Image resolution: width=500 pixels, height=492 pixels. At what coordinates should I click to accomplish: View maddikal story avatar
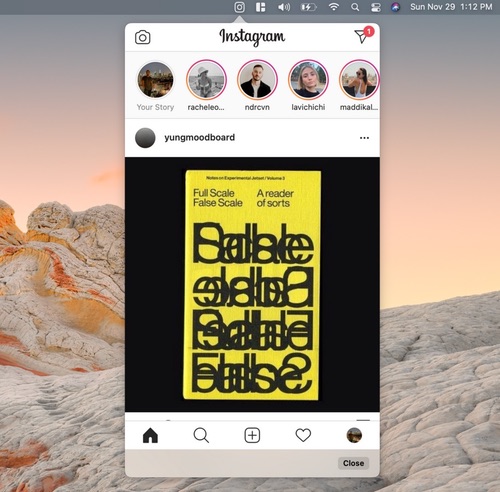pyautogui.click(x=359, y=80)
